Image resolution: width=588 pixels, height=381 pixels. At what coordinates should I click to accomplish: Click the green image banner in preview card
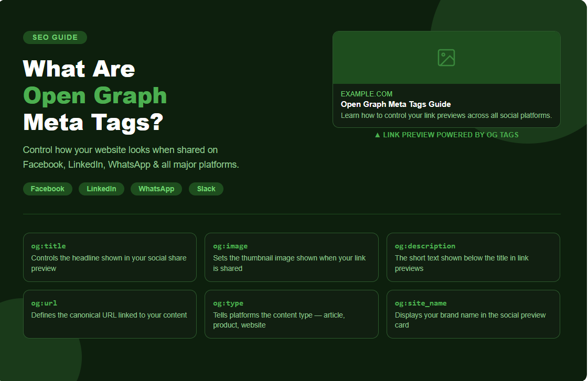coord(446,57)
